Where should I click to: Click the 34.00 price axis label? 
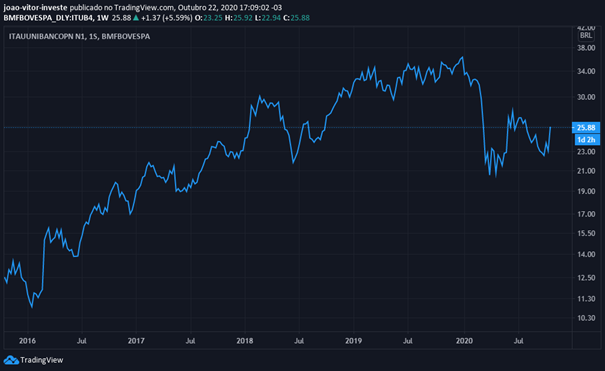pos(586,71)
